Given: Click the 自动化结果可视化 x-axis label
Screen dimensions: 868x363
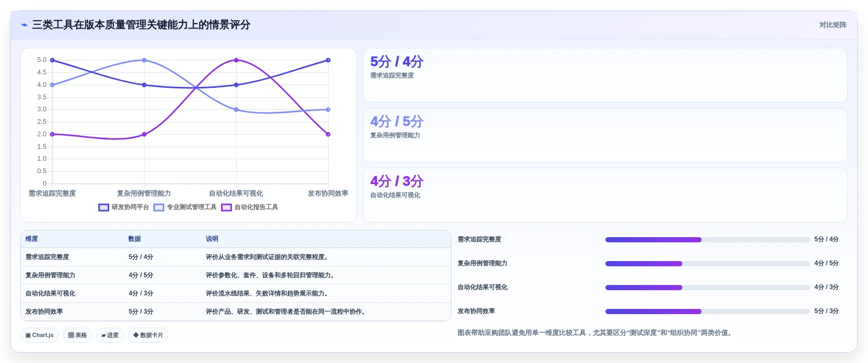Looking at the screenshot, I should pyautogui.click(x=236, y=193).
